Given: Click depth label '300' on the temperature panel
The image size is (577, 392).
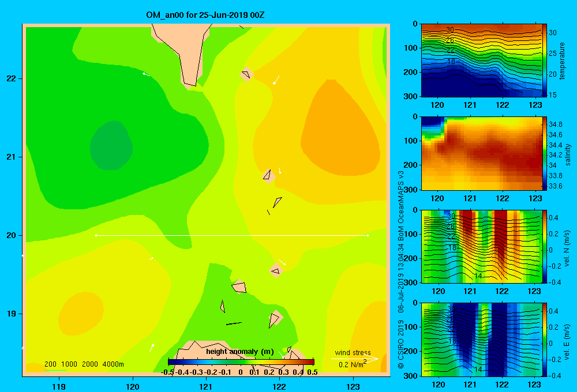Looking at the screenshot, I should point(411,96).
